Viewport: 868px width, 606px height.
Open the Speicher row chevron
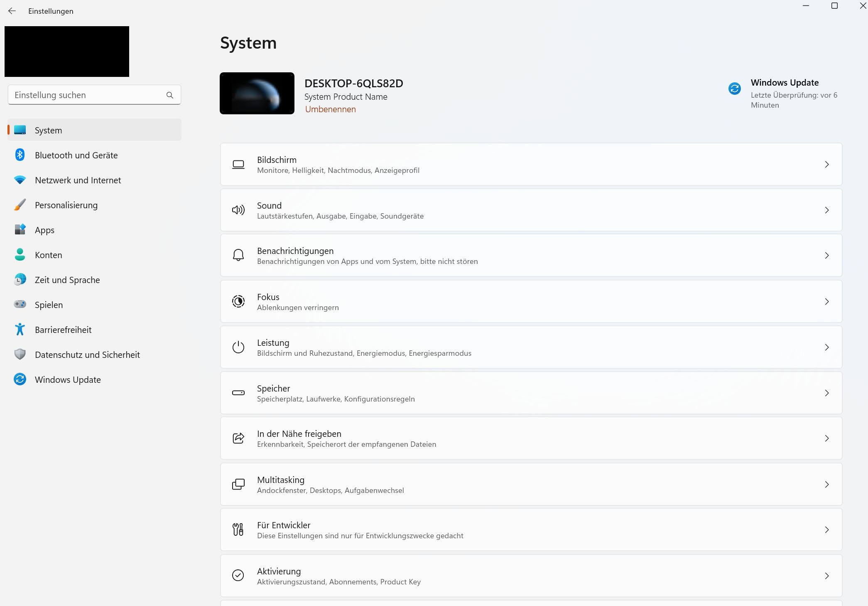826,393
